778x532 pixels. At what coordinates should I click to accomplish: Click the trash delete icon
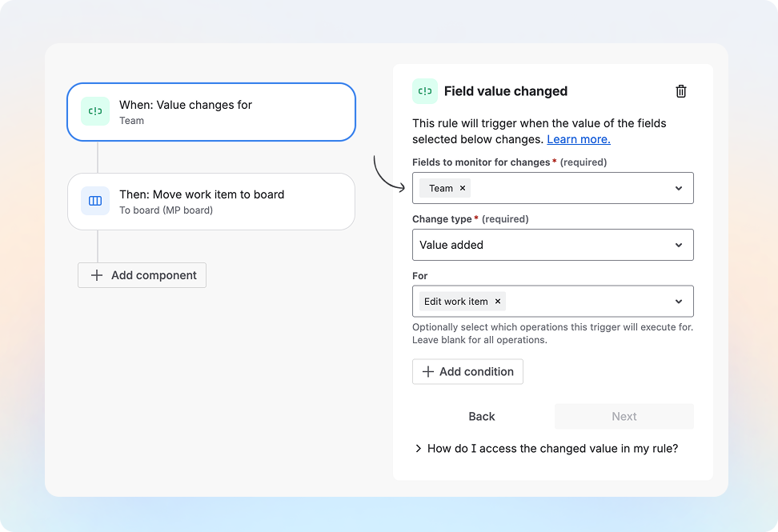coord(681,91)
